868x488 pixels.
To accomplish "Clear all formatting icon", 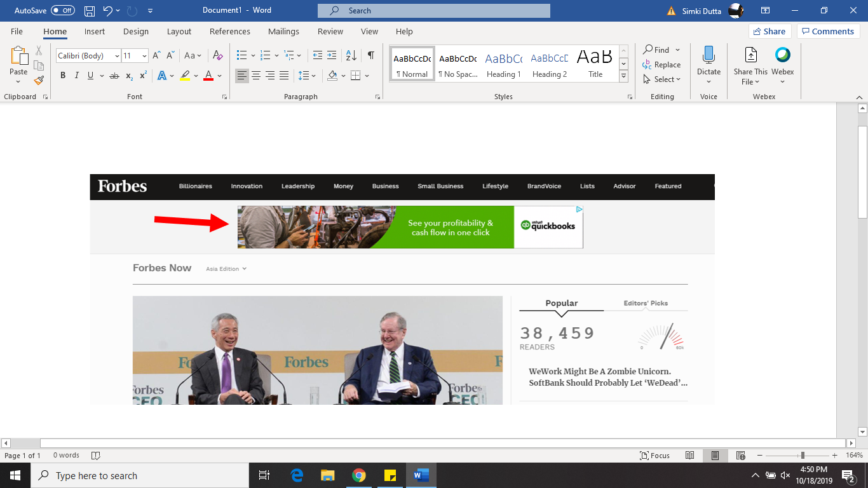I will point(217,56).
